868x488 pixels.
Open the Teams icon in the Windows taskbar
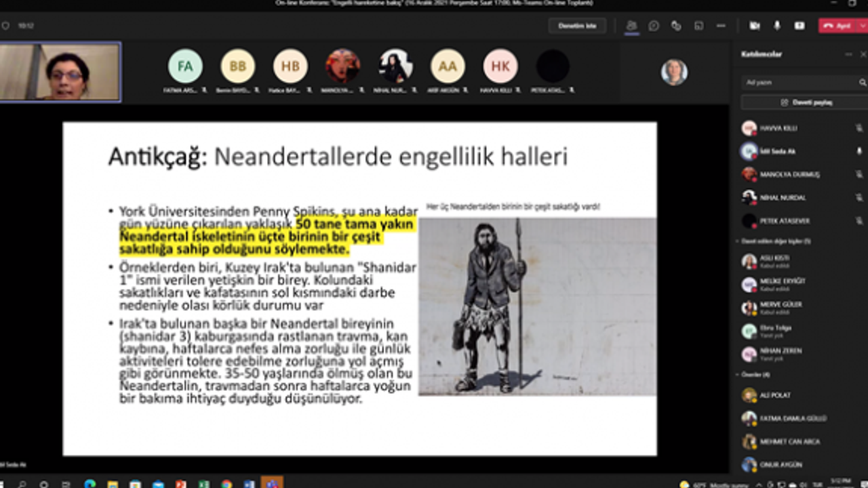tap(271, 484)
